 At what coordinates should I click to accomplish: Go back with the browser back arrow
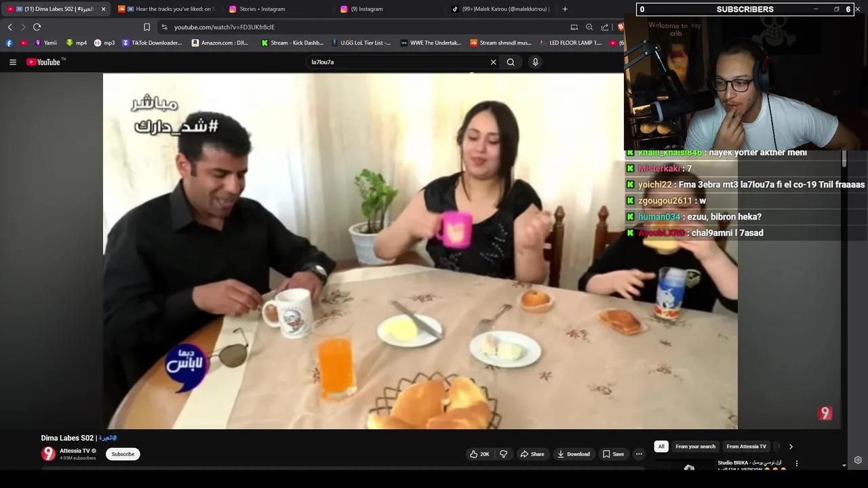(x=9, y=27)
